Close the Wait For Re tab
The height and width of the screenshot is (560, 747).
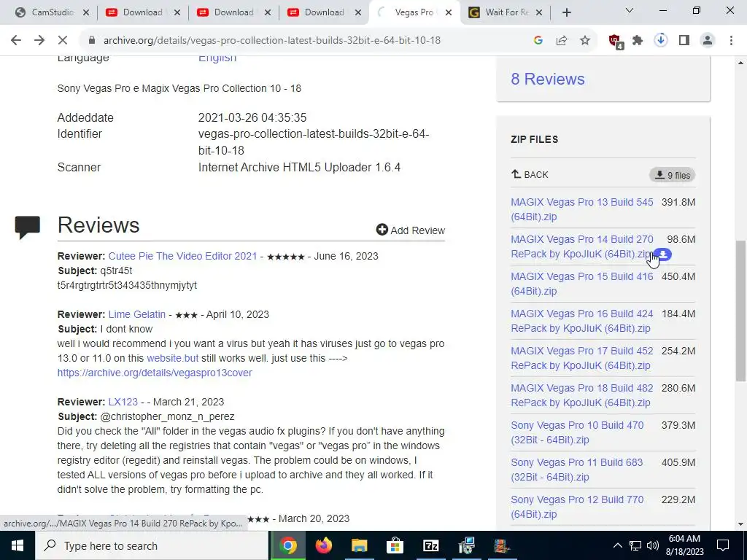pyautogui.click(x=539, y=13)
